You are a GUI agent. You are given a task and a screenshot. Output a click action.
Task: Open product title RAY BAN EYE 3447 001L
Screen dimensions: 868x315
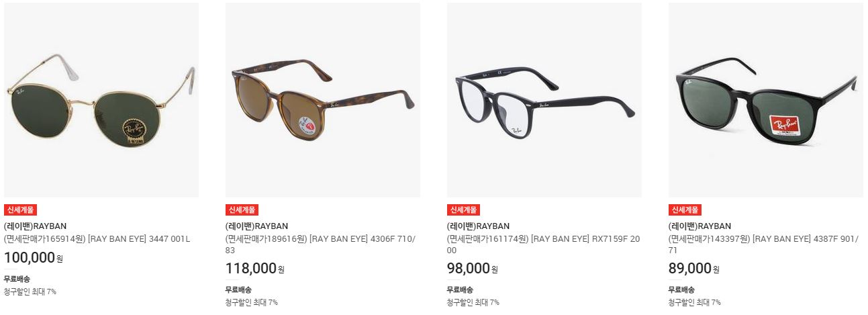tap(97, 238)
